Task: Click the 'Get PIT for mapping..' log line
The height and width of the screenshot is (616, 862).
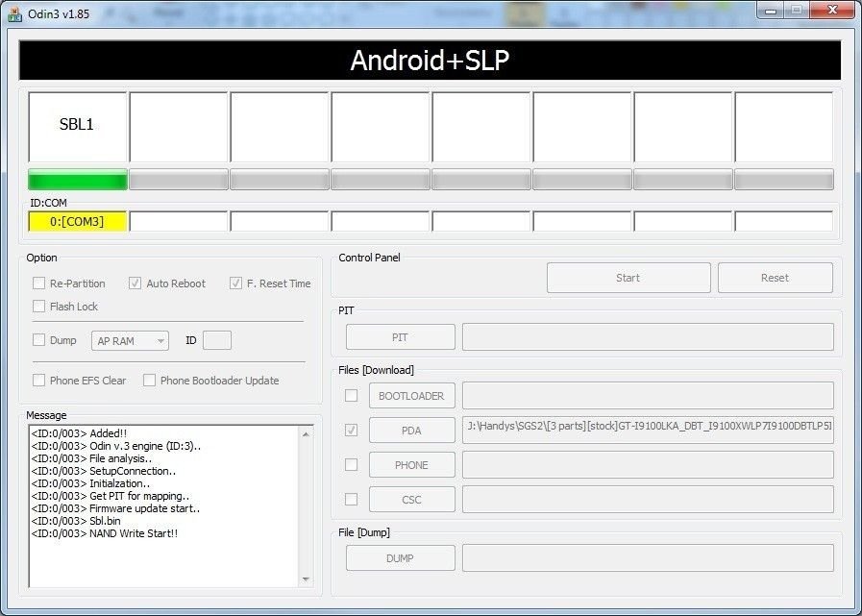Action: click(111, 496)
